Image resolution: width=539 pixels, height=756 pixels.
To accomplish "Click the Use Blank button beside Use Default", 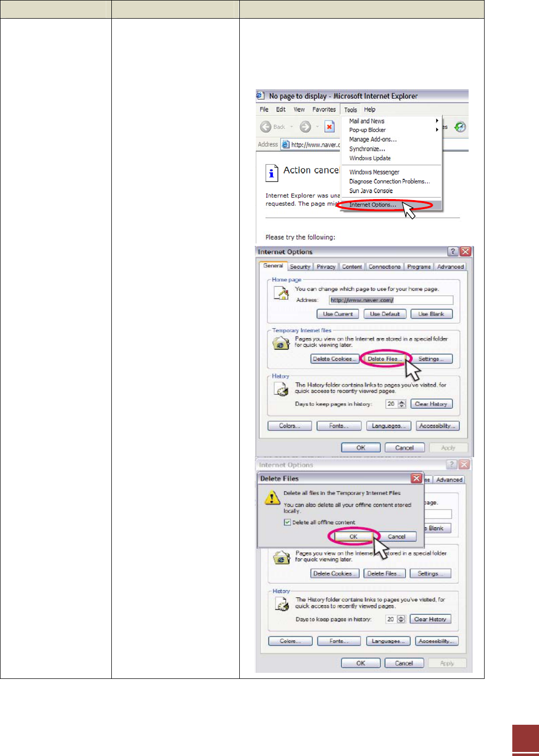I will click(x=431, y=314).
